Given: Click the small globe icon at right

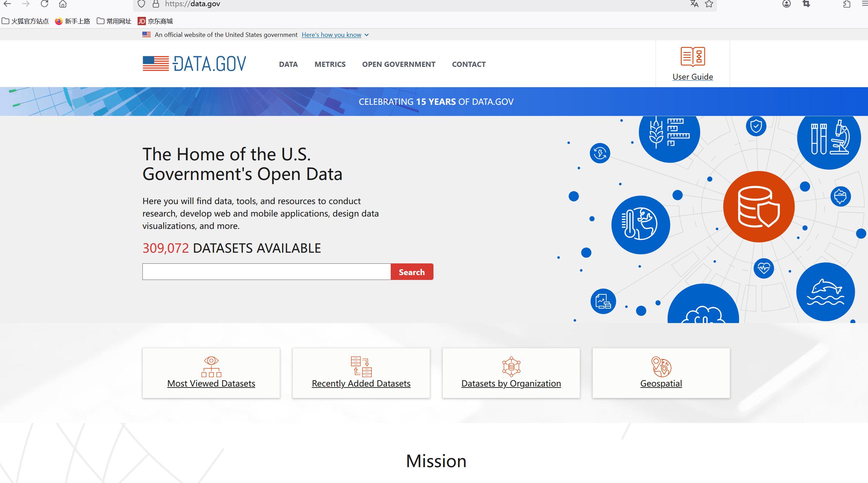Looking at the screenshot, I should [840, 197].
